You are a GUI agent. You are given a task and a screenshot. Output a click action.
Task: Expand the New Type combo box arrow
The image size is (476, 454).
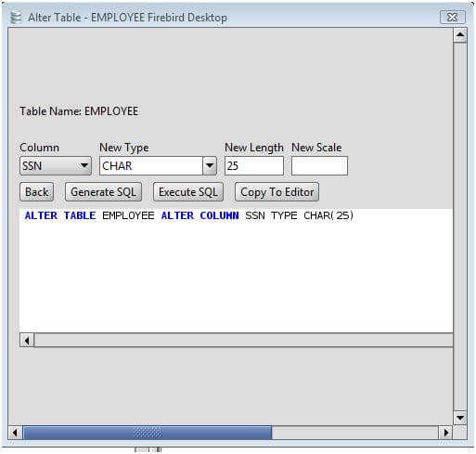click(210, 166)
